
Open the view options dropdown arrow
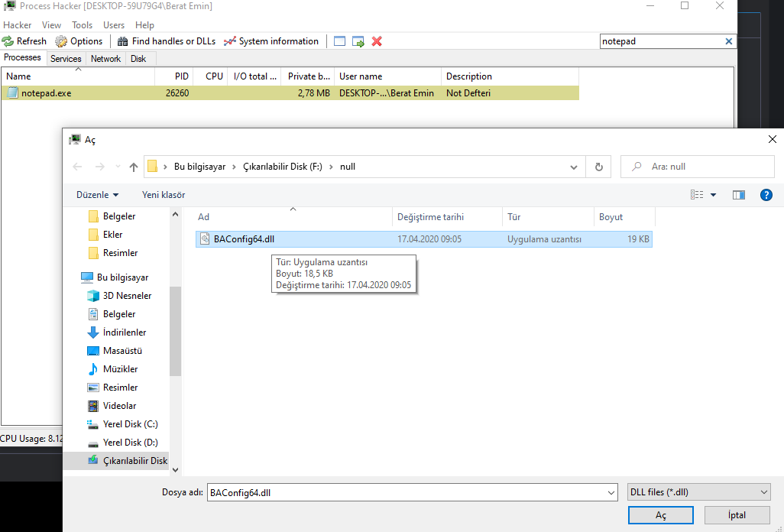pyautogui.click(x=713, y=195)
